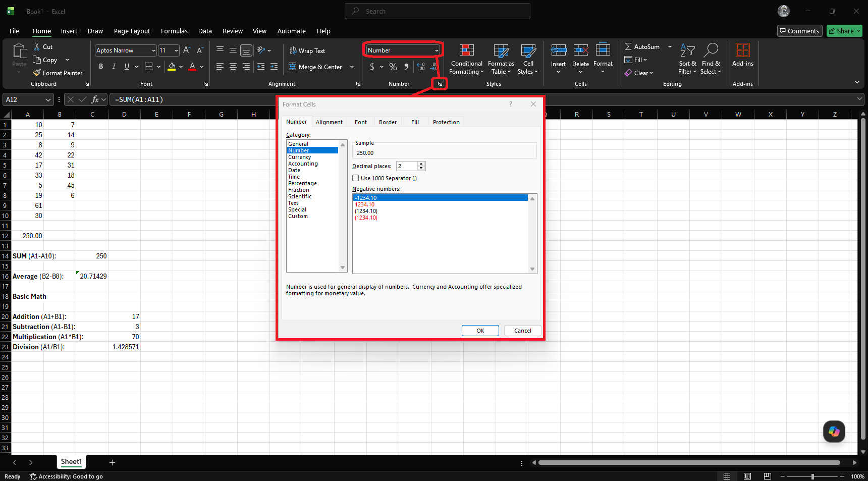Viewport: 868px width, 481px height.
Task: Click the Insert cells icon
Action: (x=558, y=50)
